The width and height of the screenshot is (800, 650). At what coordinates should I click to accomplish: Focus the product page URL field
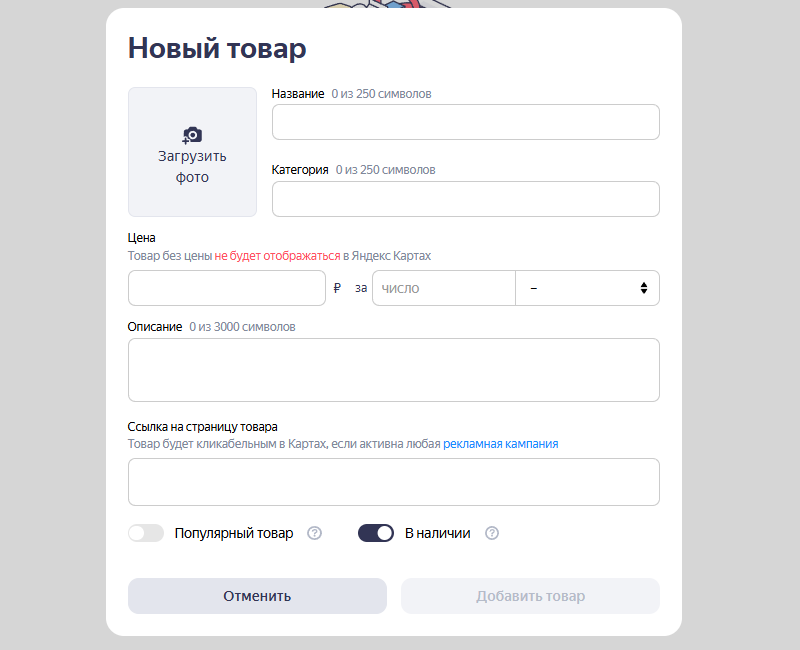pyautogui.click(x=393, y=481)
